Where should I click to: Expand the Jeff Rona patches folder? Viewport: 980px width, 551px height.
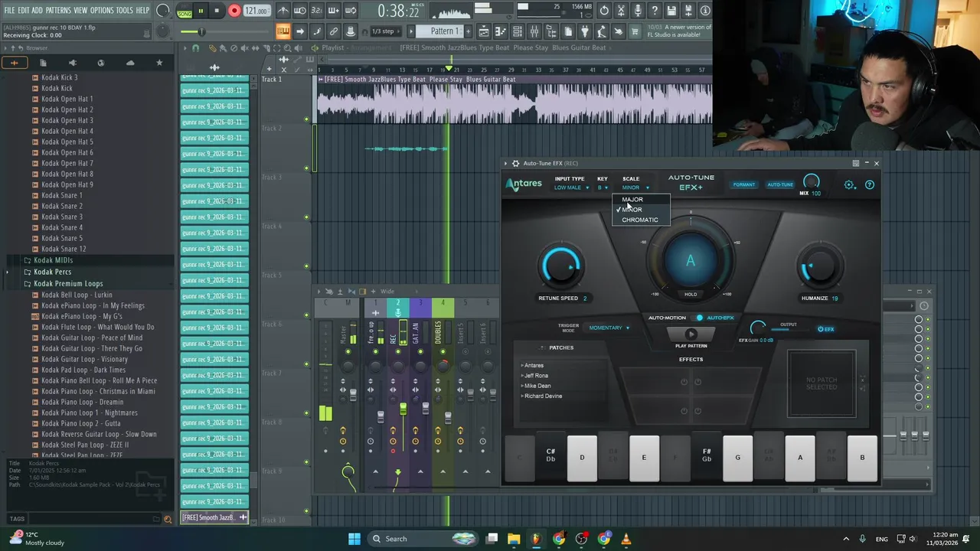[535, 376]
